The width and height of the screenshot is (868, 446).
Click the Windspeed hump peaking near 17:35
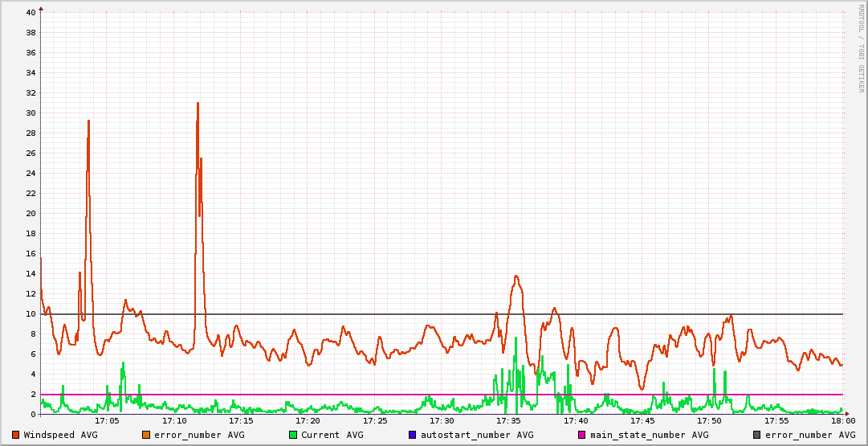tap(516, 277)
